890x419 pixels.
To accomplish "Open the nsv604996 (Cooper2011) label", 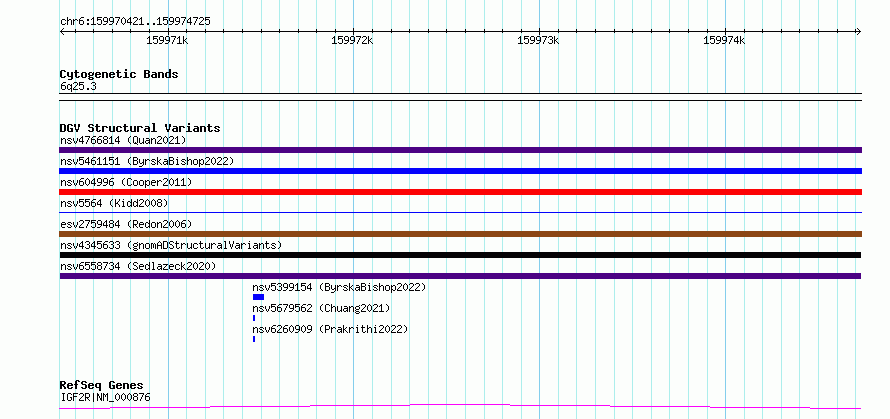I will coord(126,182).
